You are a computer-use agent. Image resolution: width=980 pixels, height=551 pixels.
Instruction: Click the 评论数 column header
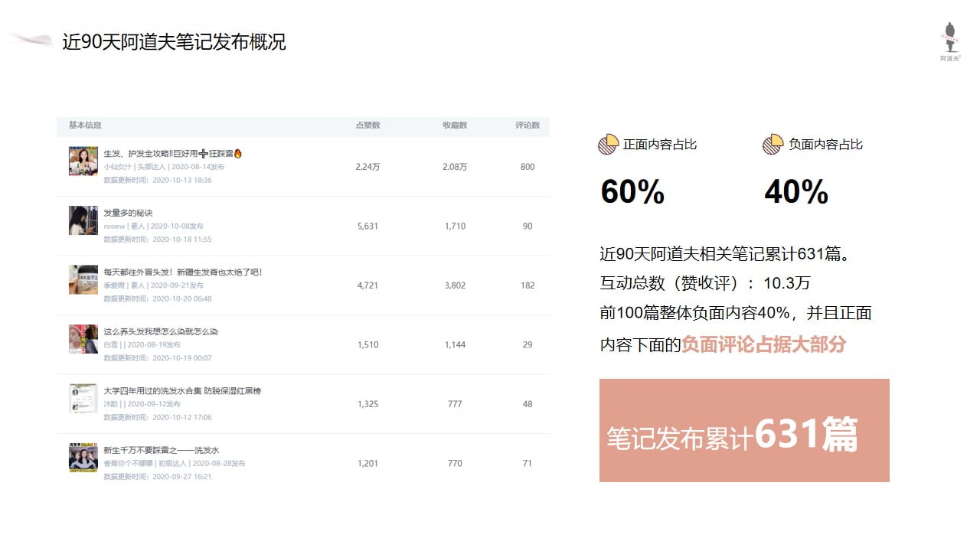tap(528, 125)
